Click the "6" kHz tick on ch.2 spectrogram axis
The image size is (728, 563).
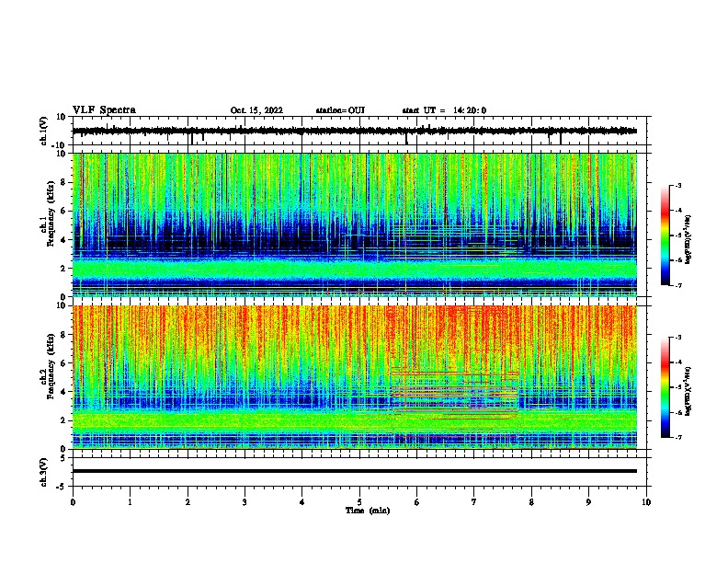click(63, 362)
